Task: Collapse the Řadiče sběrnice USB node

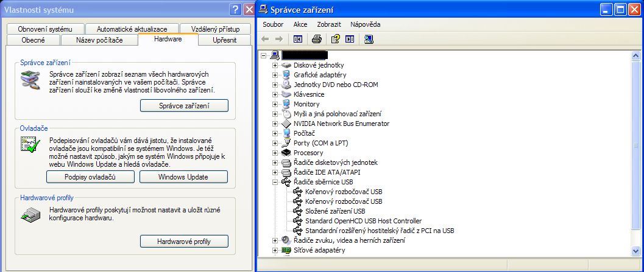Action: 275,182
